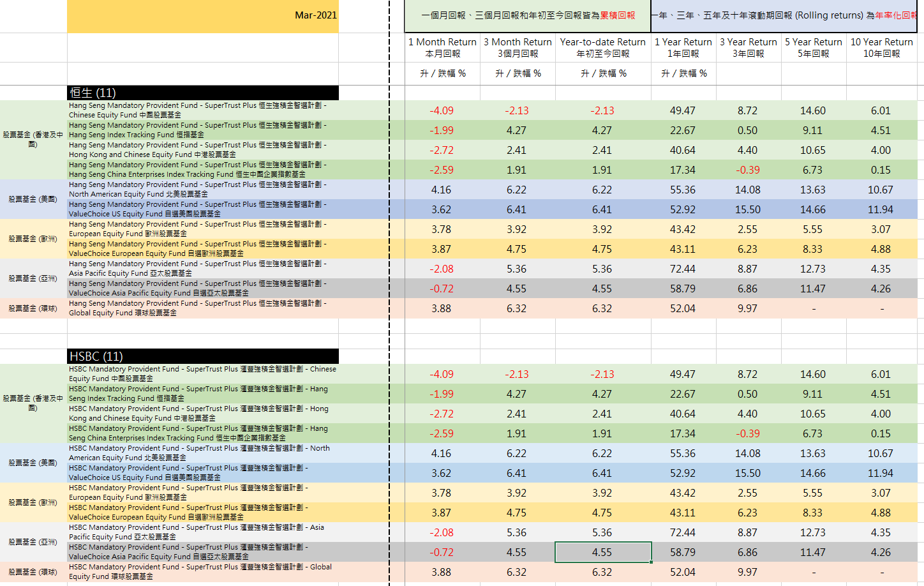
Task: Select Hang Seng ValueChoice European 1 month 3.87
Action: pos(442,249)
